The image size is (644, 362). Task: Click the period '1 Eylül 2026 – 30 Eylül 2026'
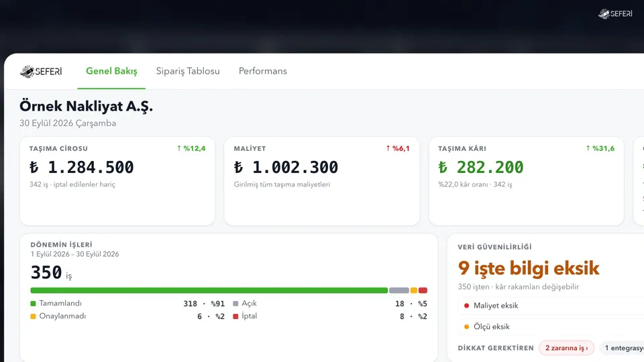pos(74,254)
